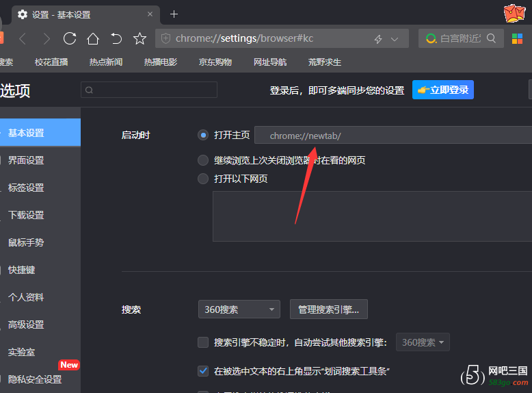
Task: Select the 打开主页 radio option
Action: [203, 135]
